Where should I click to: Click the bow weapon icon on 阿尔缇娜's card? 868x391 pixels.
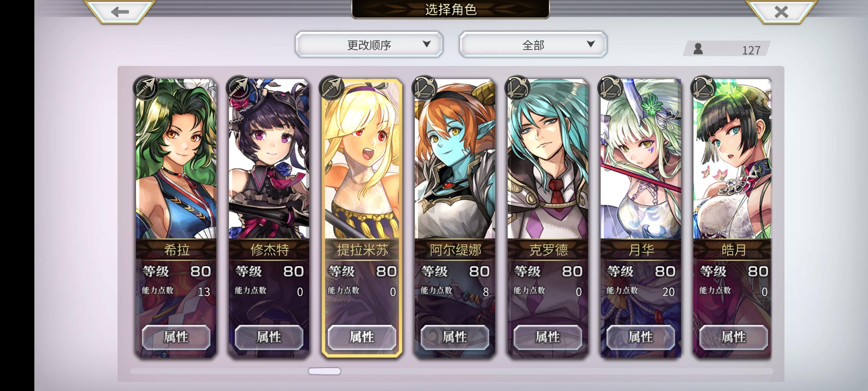click(424, 88)
